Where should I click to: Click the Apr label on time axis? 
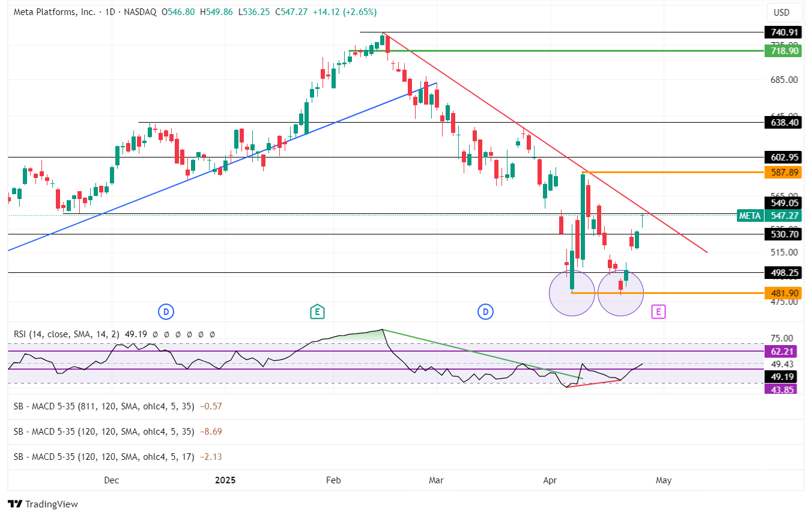tap(550, 480)
